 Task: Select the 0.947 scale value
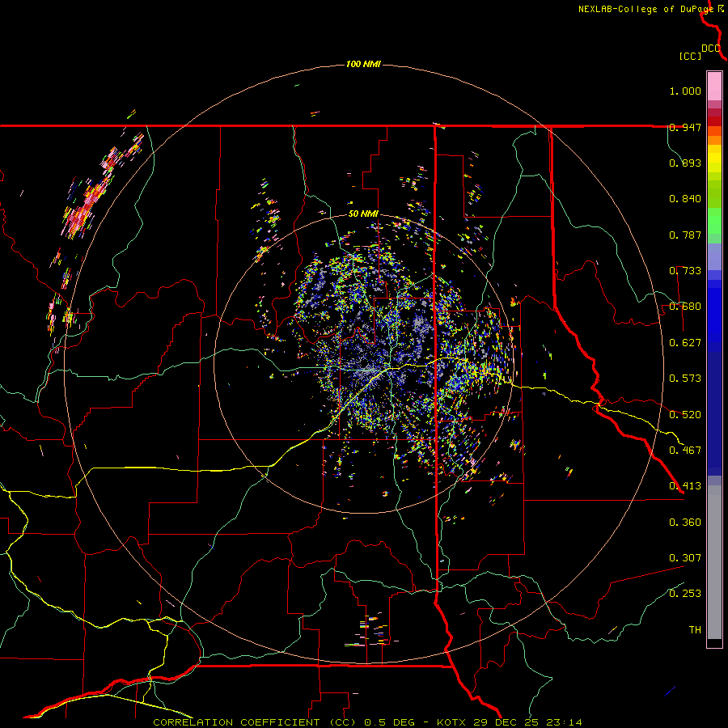click(685, 127)
